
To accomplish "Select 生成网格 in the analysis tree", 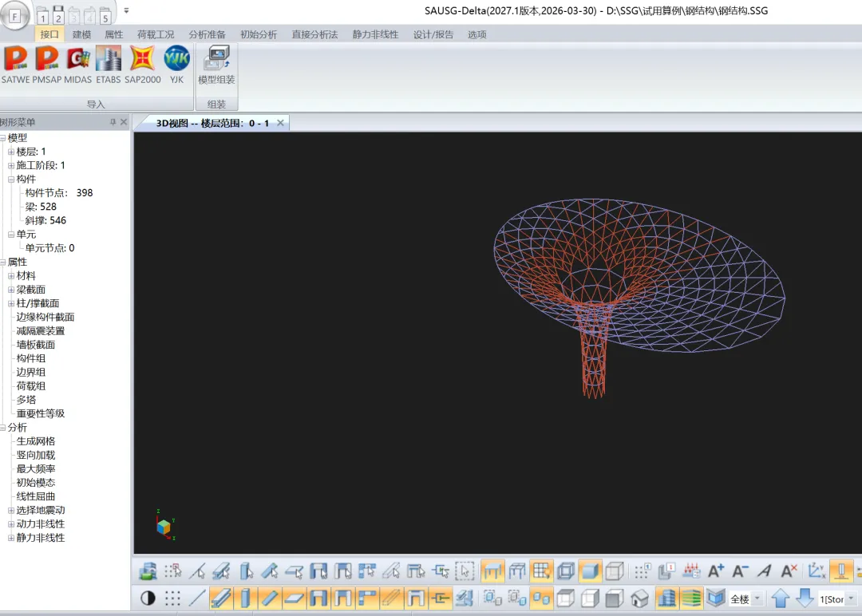I will [36, 441].
